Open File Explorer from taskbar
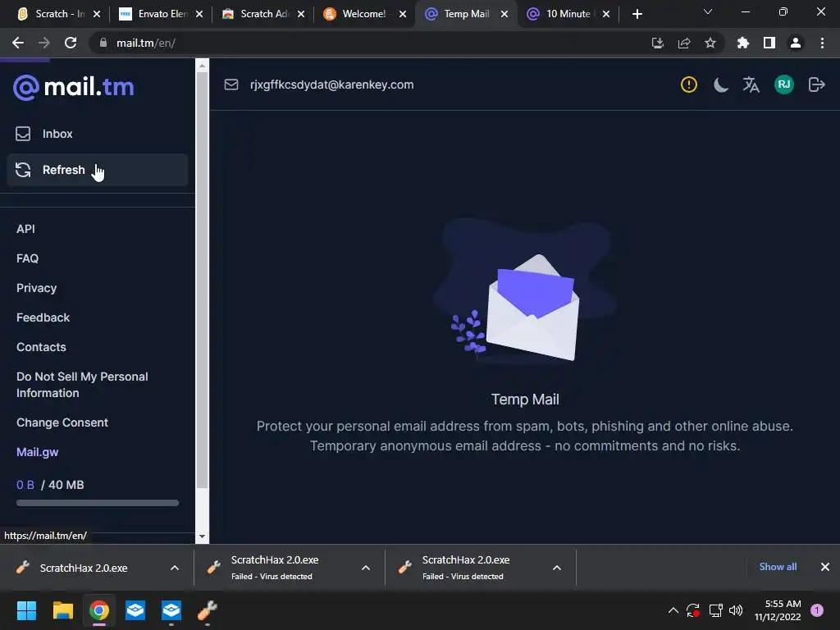 (62, 610)
